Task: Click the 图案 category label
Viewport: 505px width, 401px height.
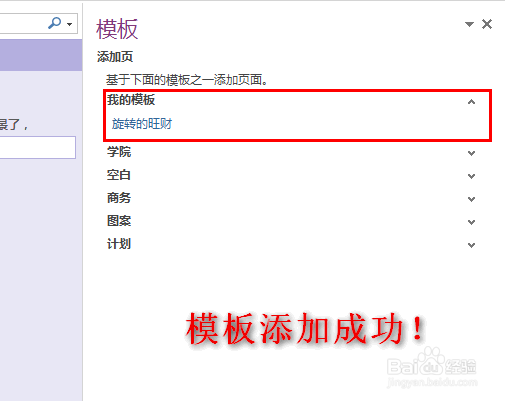Action: point(119,221)
